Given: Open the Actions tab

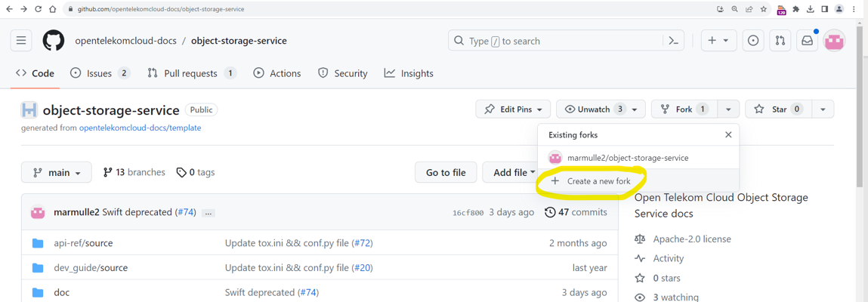Looking at the screenshot, I should (x=276, y=73).
